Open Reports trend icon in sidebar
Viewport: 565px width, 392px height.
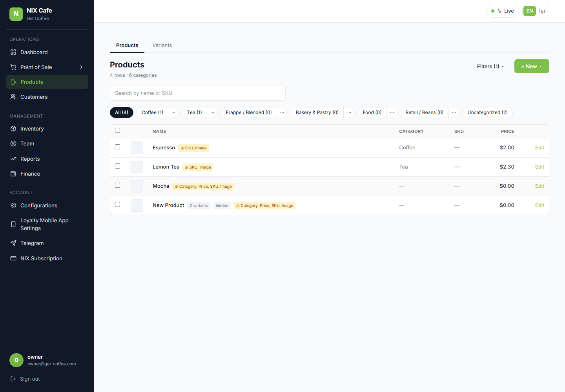point(13,159)
